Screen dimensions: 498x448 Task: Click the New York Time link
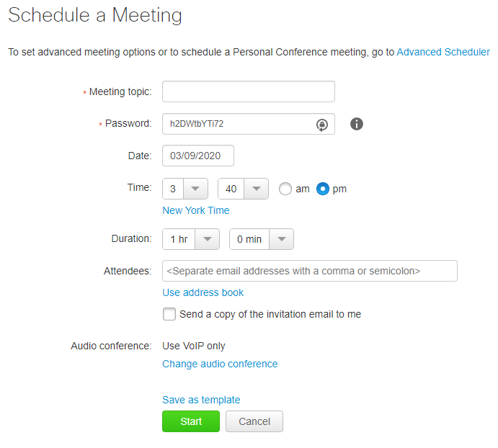[x=196, y=210]
